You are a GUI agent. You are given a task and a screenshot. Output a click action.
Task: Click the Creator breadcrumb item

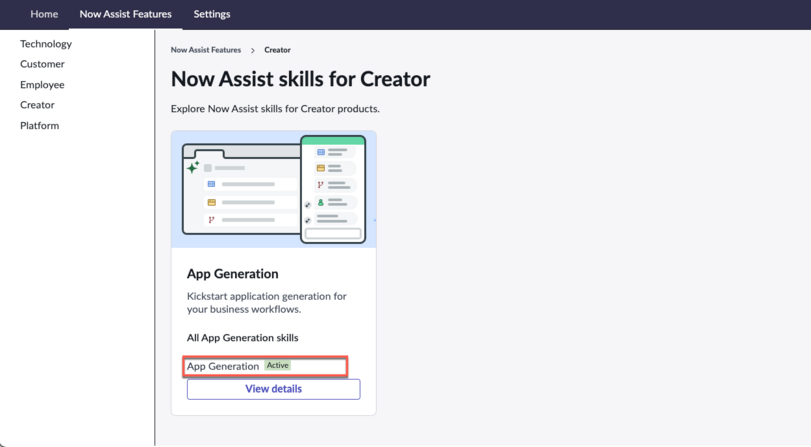point(277,50)
